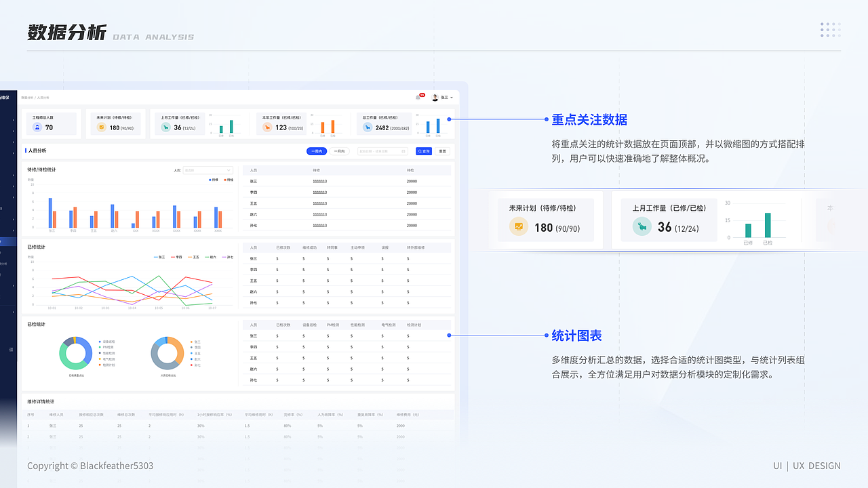
Task: Select the 一周内 time range pill
Action: 317,151
